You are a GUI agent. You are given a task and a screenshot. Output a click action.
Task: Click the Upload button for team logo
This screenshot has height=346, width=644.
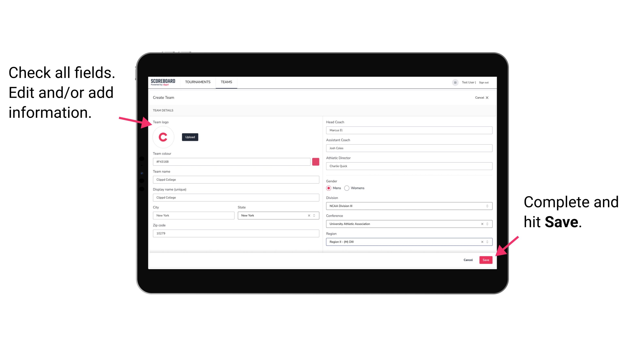[190, 137]
